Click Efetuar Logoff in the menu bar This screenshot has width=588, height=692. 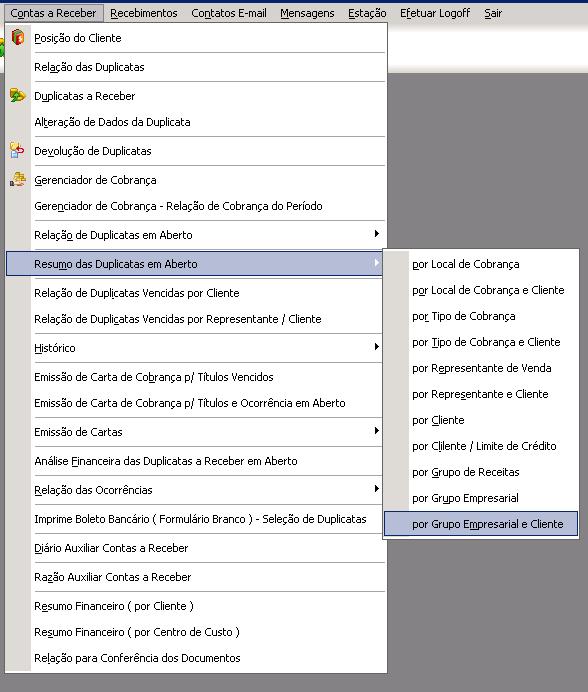point(435,13)
